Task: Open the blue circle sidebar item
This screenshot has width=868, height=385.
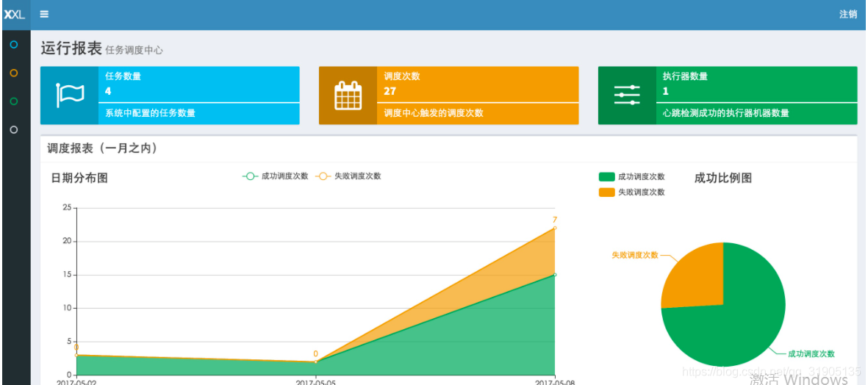Action: tap(15, 44)
